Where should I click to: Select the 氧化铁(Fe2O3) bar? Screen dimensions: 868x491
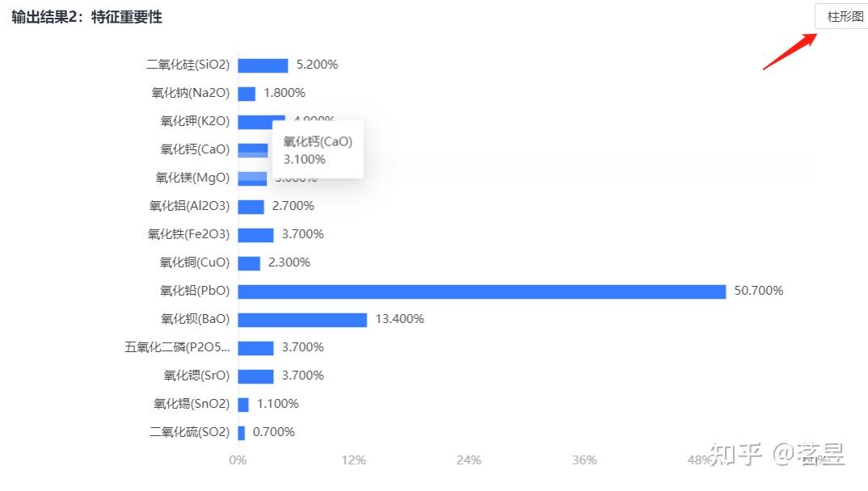pos(255,235)
